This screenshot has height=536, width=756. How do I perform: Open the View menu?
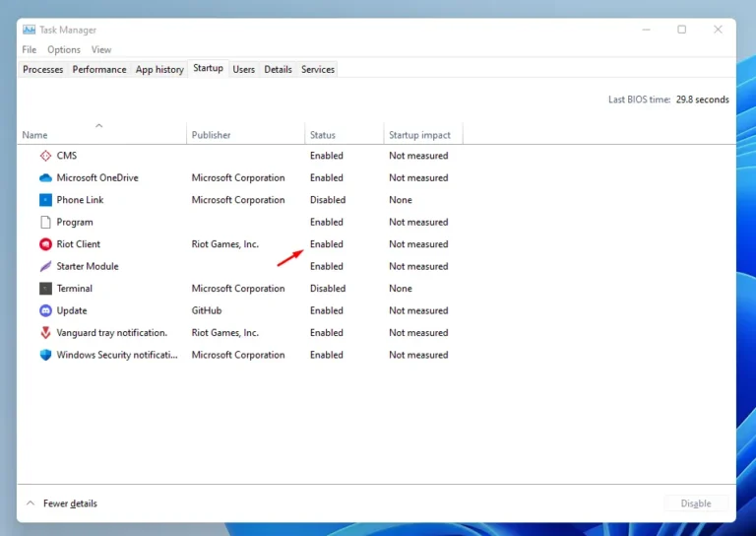(101, 49)
